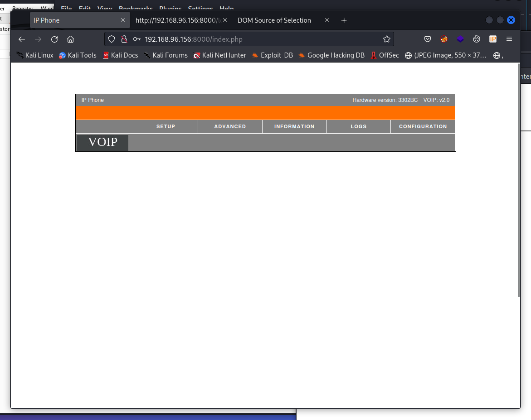Click the purple diamond extension icon
This screenshot has width=531, height=420.
coord(460,39)
